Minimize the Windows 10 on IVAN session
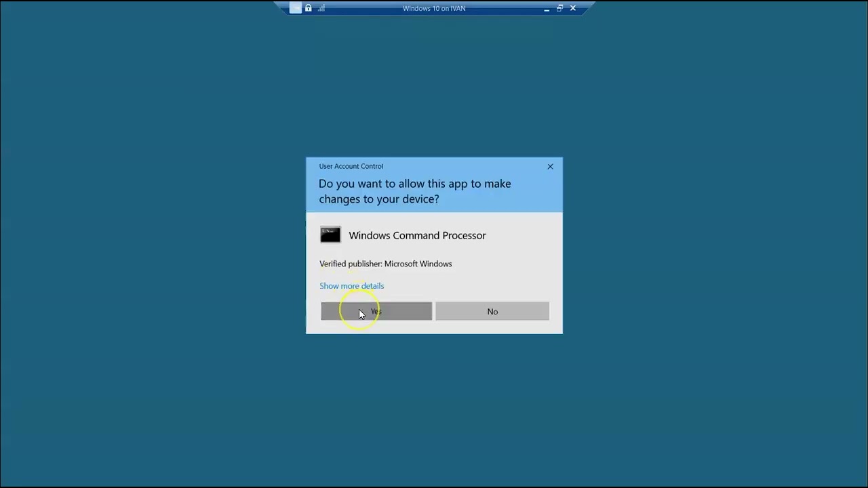This screenshot has width=868, height=488. [x=547, y=8]
